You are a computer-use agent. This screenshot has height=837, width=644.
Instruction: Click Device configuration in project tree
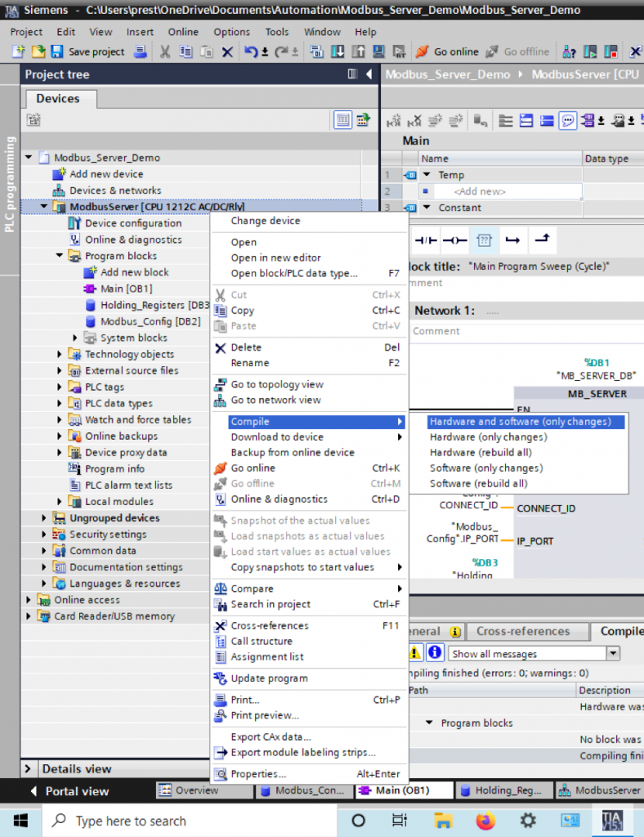[x=133, y=223]
